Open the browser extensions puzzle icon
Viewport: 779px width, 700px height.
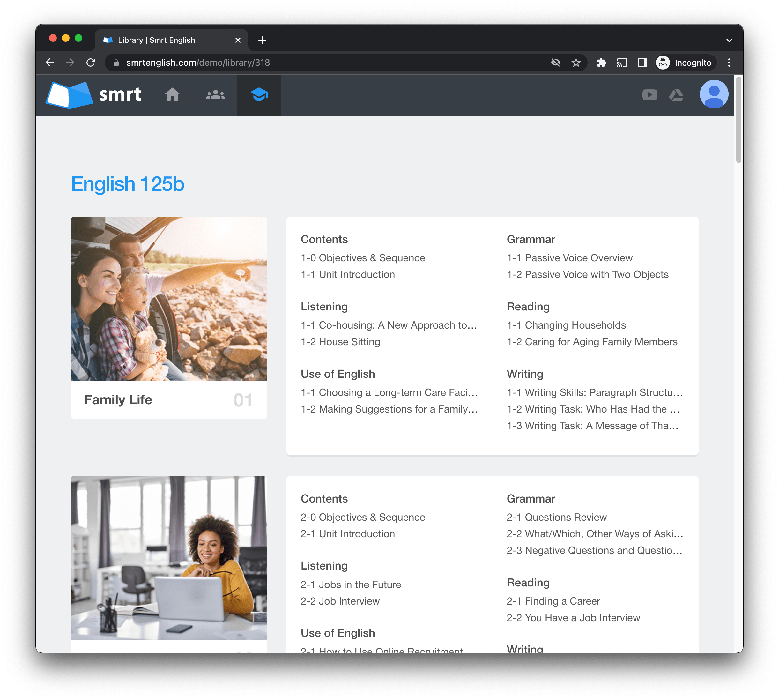point(601,63)
